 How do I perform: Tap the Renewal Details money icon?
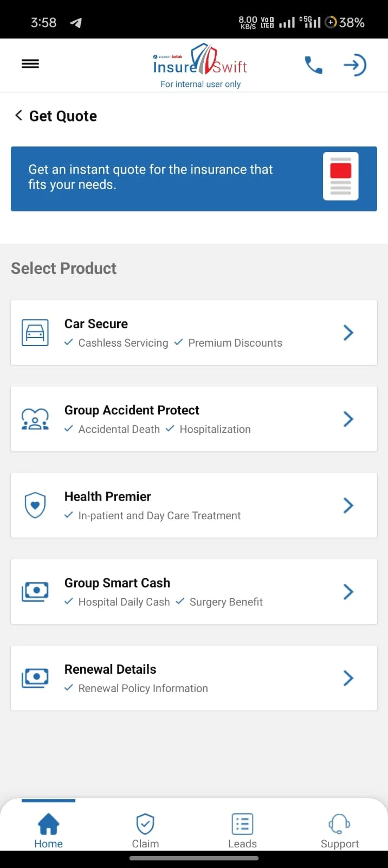35,678
